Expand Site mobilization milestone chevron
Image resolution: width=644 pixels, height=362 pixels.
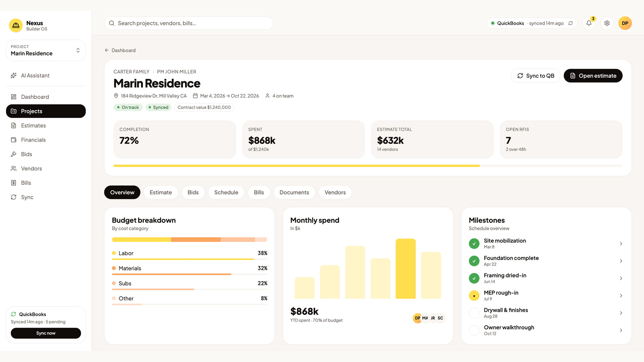(621, 244)
